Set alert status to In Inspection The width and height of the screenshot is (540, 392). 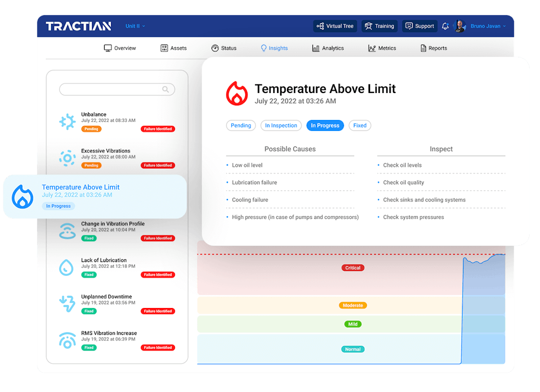(x=281, y=125)
